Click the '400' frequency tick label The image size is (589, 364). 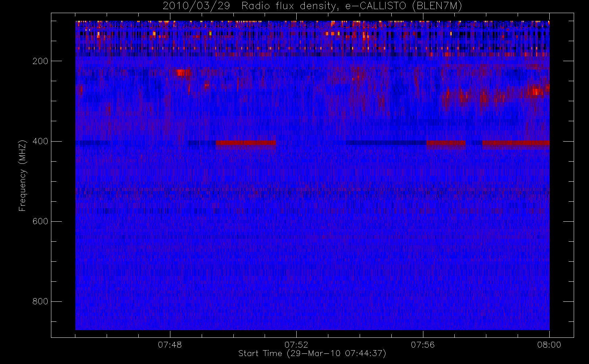click(x=40, y=141)
